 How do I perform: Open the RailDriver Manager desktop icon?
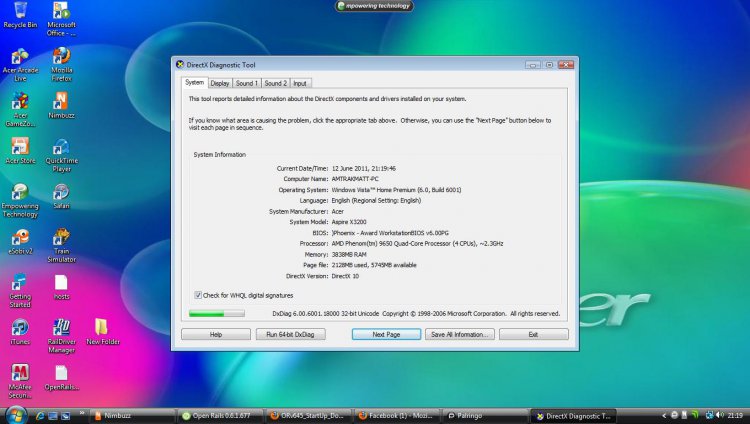pyautogui.click(x=61, y=336)
